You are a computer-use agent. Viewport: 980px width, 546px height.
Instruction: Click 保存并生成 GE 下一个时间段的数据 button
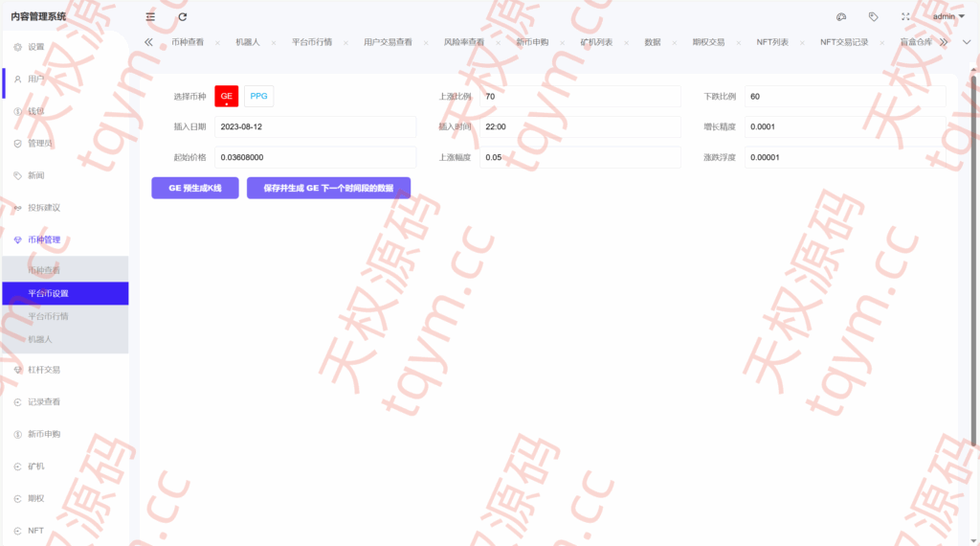[x=329, y=189]
